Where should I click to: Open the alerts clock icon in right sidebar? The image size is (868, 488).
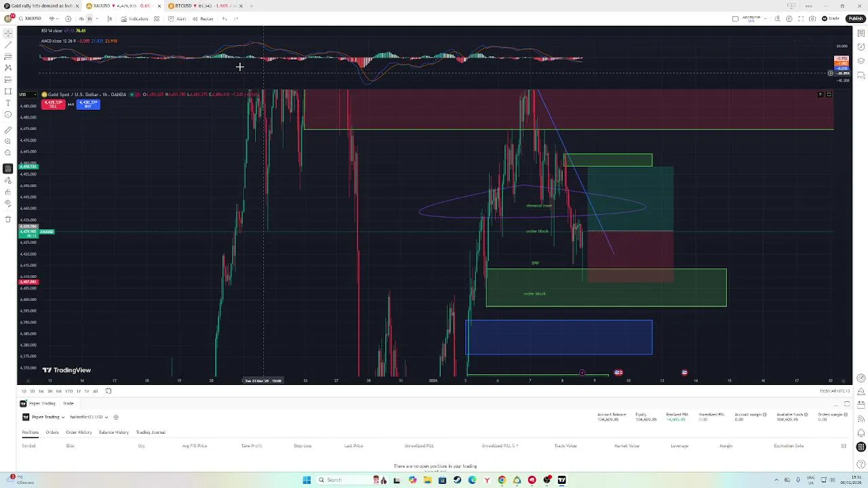[861, 46]
